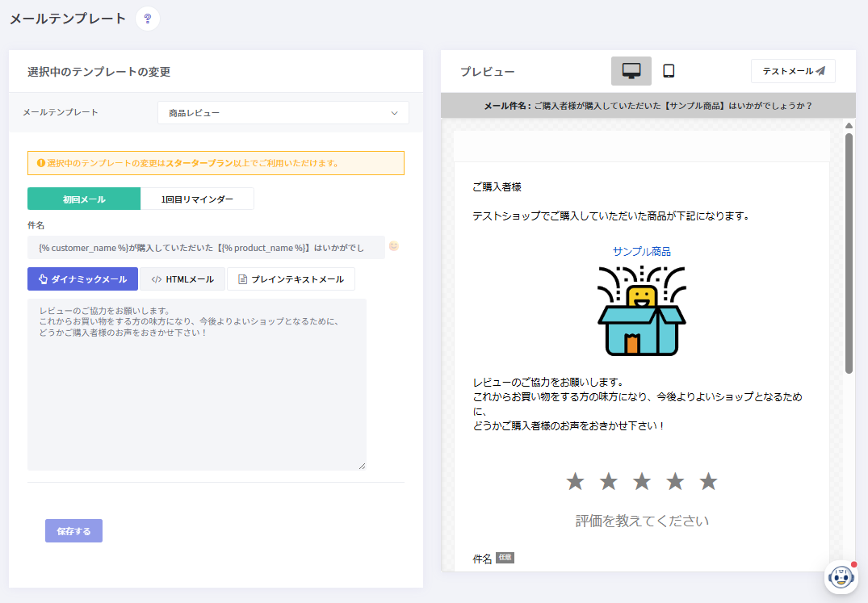This screenshot has height=603, width=868.
Task: Open the 商品レビュー template dropdown
Action: [283, 113]
